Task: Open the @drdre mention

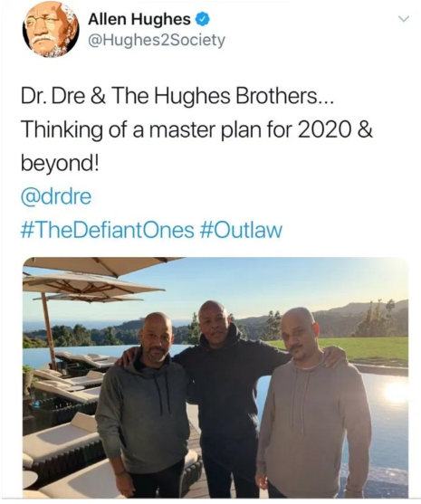Action: [56, 196]
